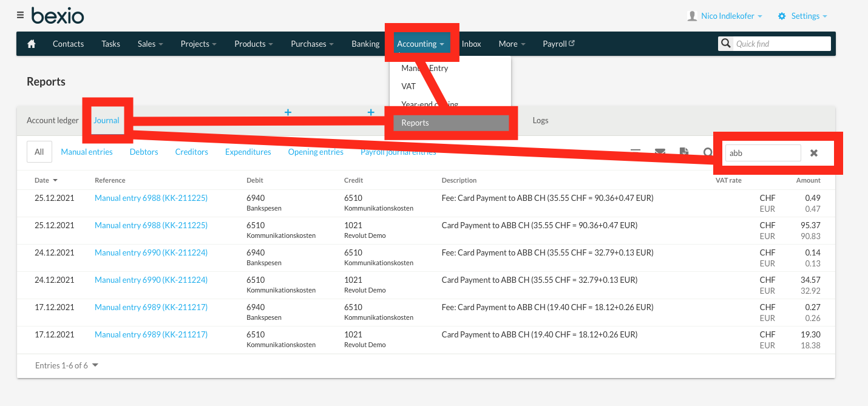Click the second plus icon above the Credit column
Viewport: 868px width, 406px height.
point(370,112)
